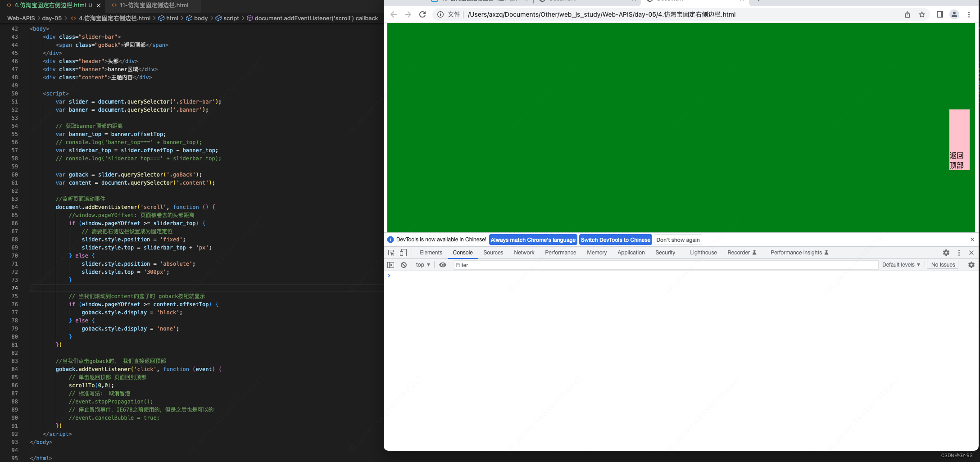Close the DevTools panel

coord(971,253)
